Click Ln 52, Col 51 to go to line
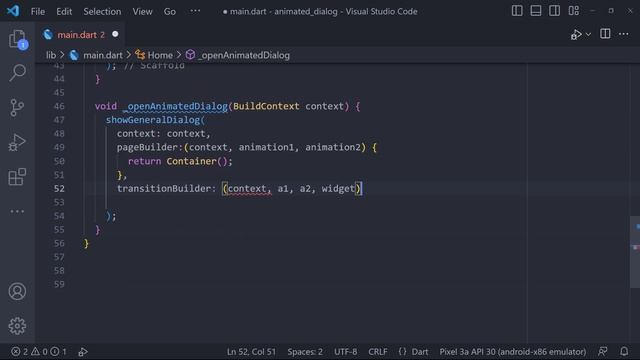This screenshot has width=640, height=360. [251, 351]
